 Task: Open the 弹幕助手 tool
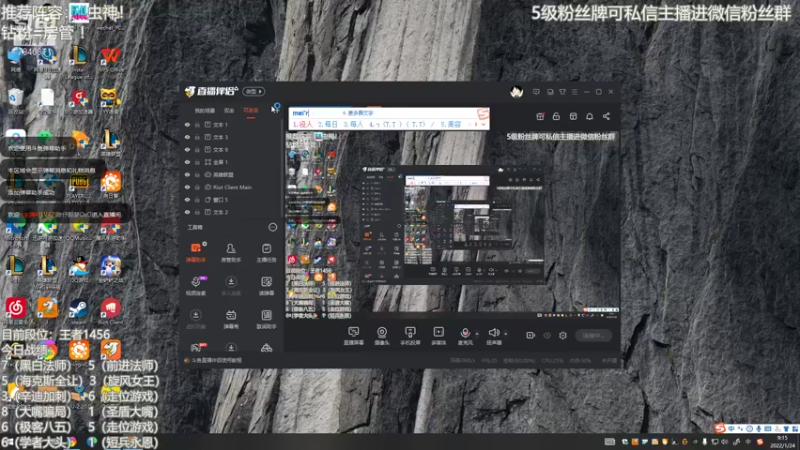(x=196, y=252)
